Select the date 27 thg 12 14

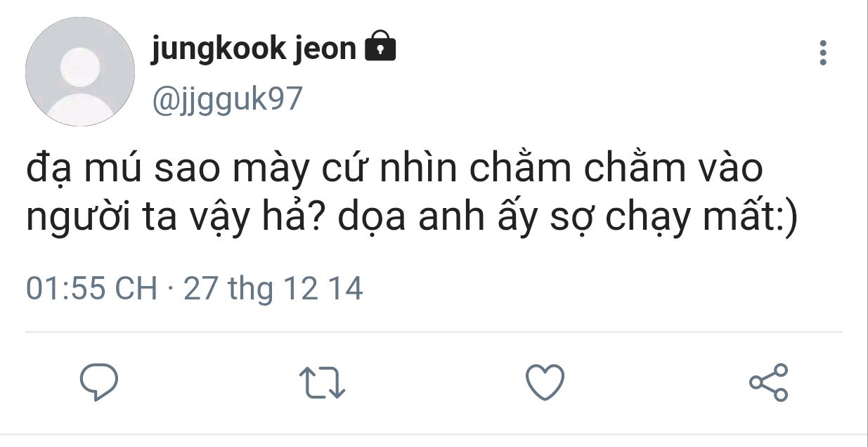pyautogui.click(x=273, y=289)
